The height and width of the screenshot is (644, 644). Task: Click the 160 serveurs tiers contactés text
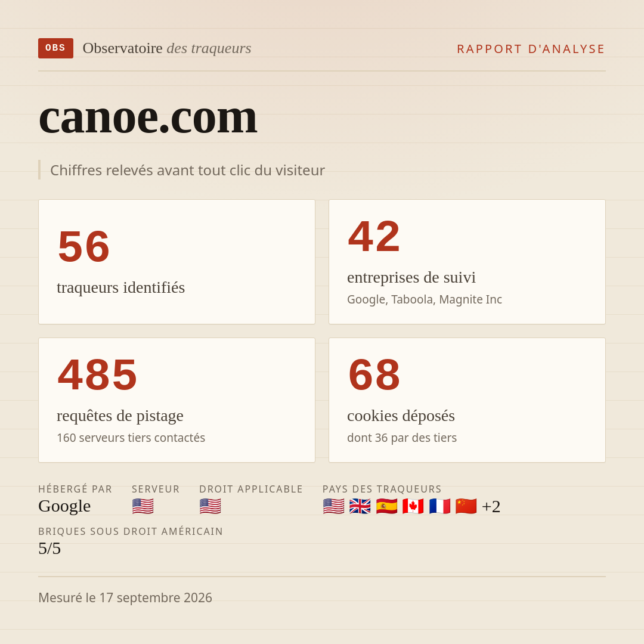coord(131,438)
